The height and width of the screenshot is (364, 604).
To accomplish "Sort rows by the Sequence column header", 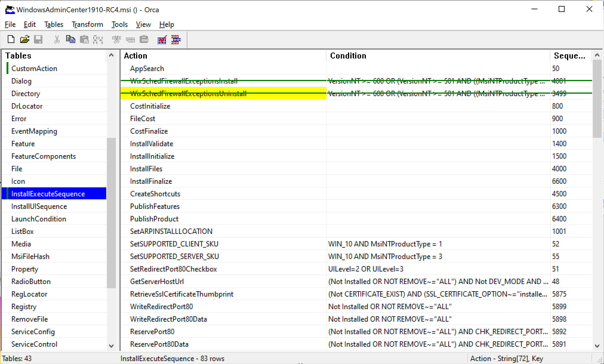I will (571, 56).
